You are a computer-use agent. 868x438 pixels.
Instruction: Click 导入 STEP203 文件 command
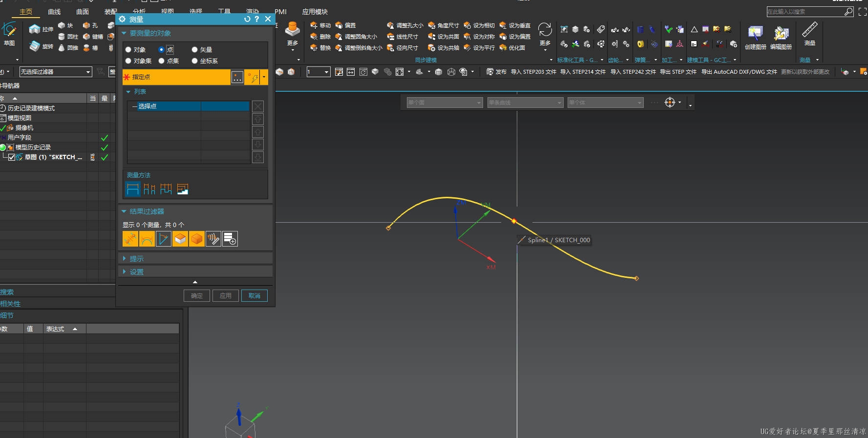[x=533, y=72]
